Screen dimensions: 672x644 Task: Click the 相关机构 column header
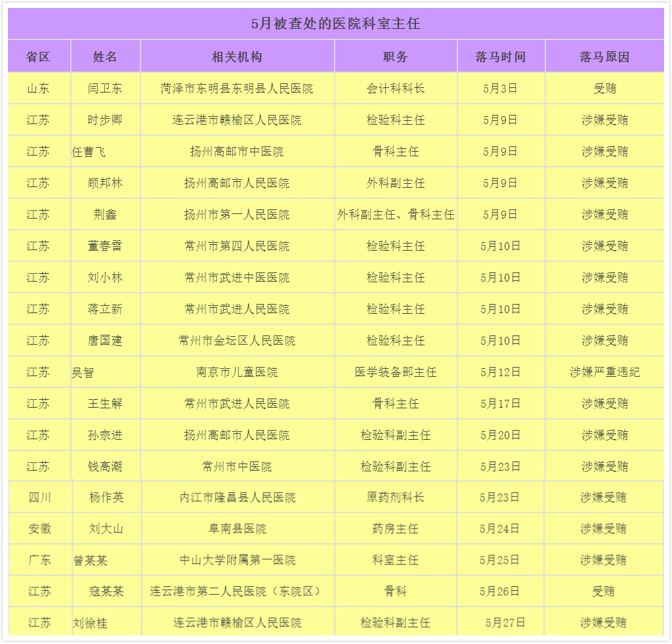[x=237, y=56]
